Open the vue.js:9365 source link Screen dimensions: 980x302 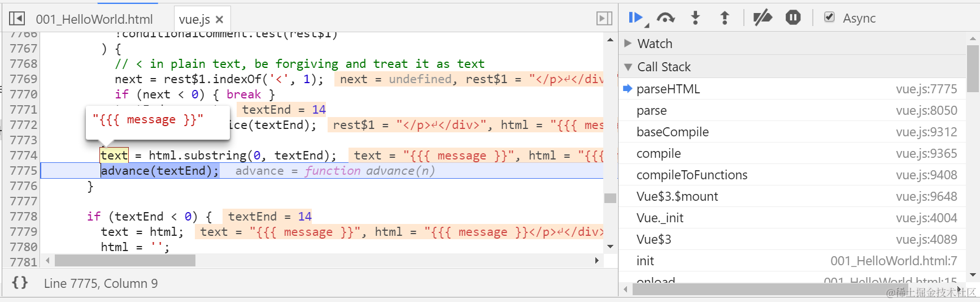tap(926, 153)
